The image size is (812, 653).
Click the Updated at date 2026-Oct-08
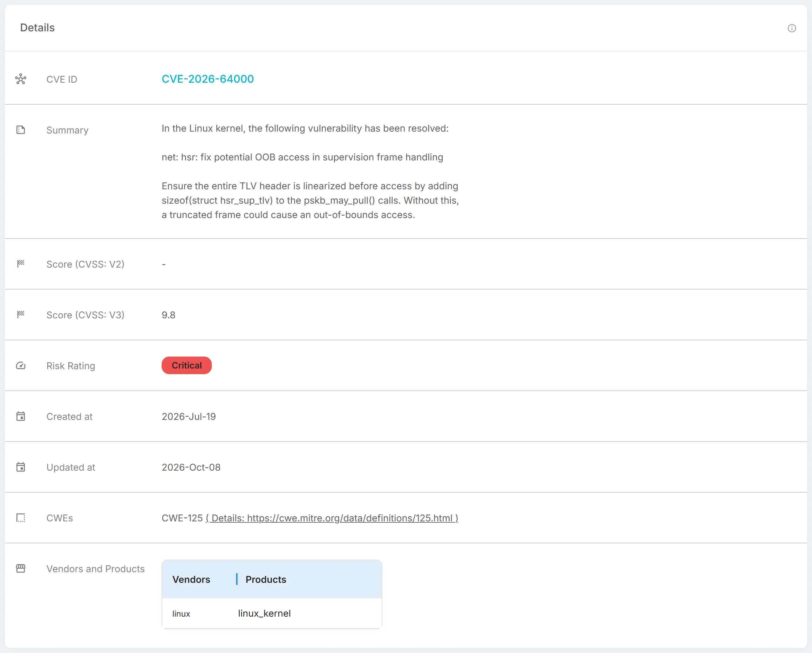click(x=191, y=467)
